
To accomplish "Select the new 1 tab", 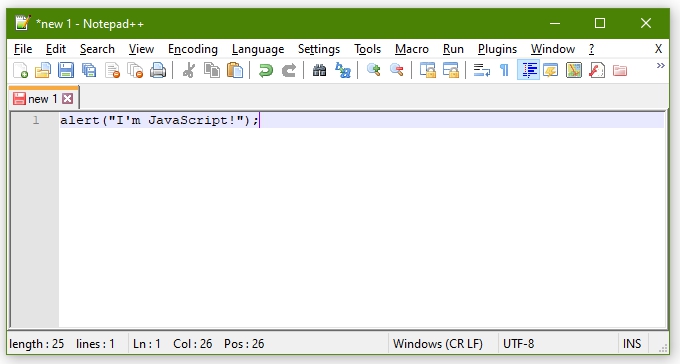I will click(42, 99).
